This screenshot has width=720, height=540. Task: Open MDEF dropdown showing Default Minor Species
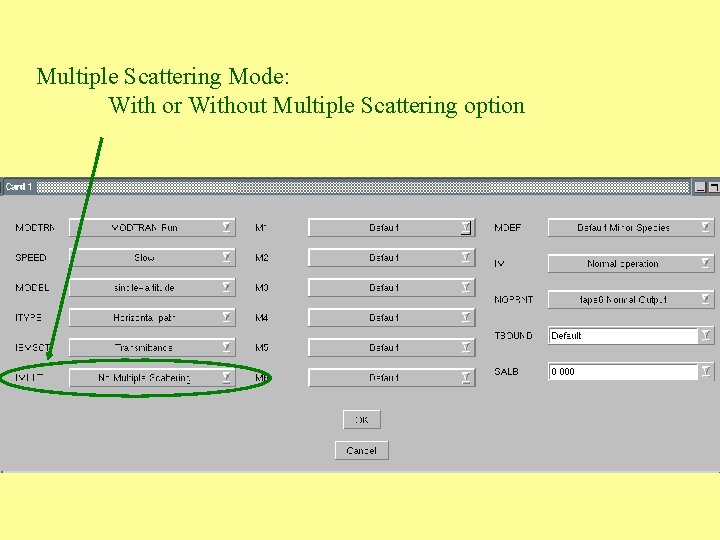[631, 227]
